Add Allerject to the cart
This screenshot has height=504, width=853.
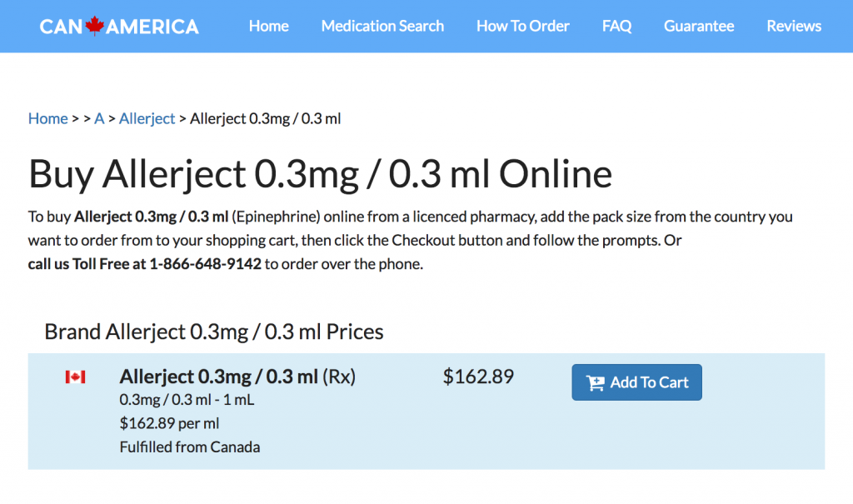(636, 382)
